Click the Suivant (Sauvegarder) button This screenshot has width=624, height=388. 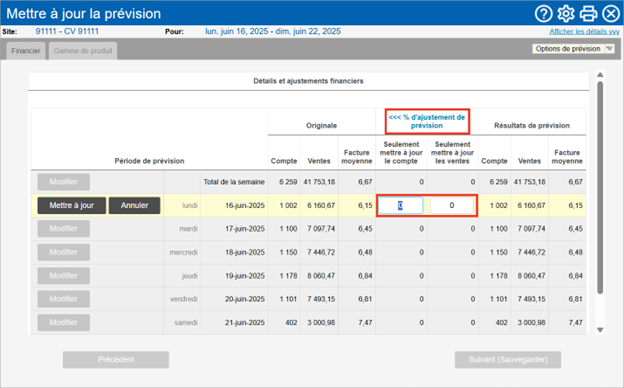tap(508, 360)
